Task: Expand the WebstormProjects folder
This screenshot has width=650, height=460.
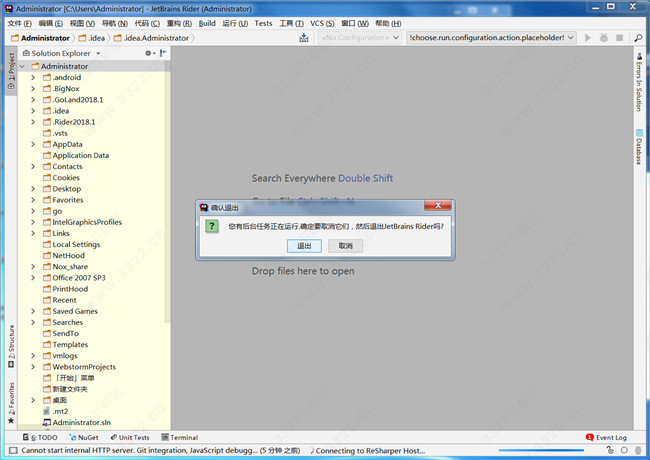Action: 33,367
